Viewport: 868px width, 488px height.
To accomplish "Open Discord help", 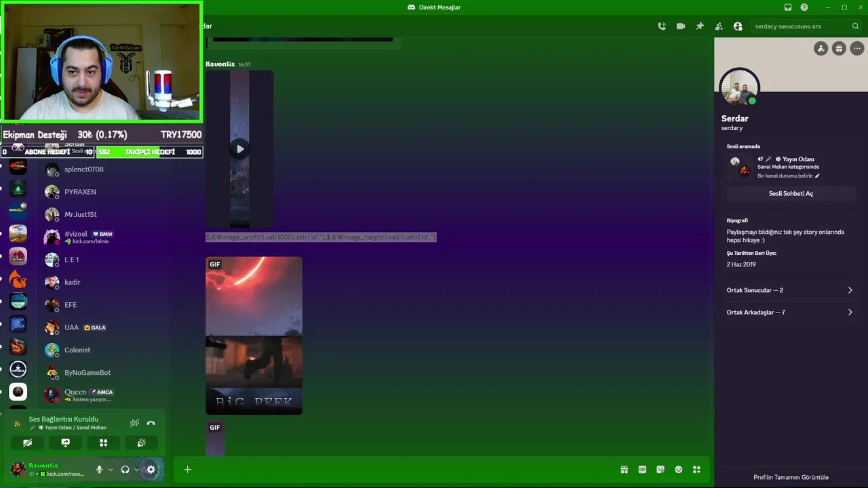I will click(x=804, y=7).
